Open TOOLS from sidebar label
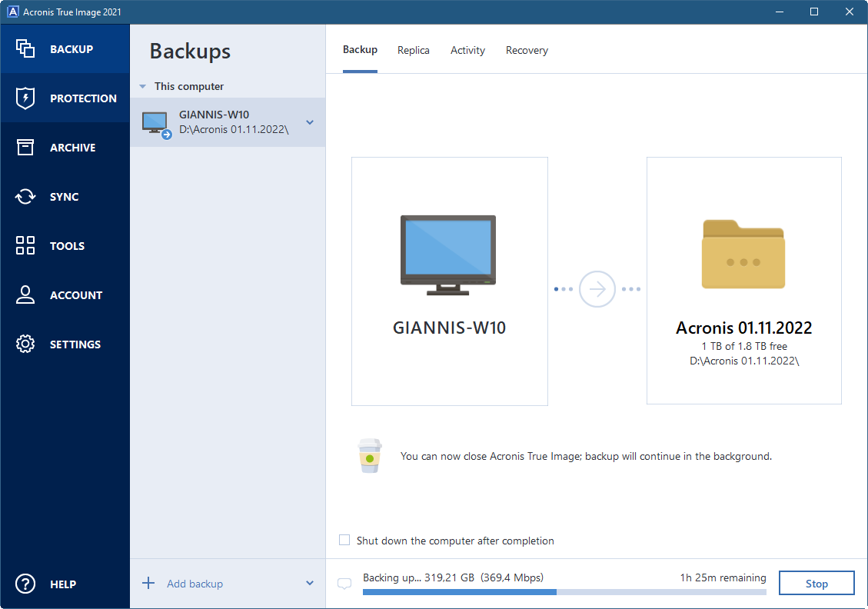 [x=67, y=246]
